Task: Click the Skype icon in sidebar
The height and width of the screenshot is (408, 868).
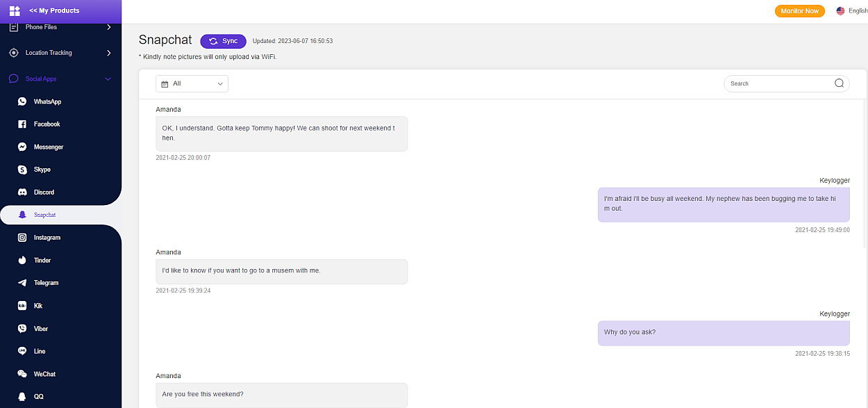Action: (22, 170)
